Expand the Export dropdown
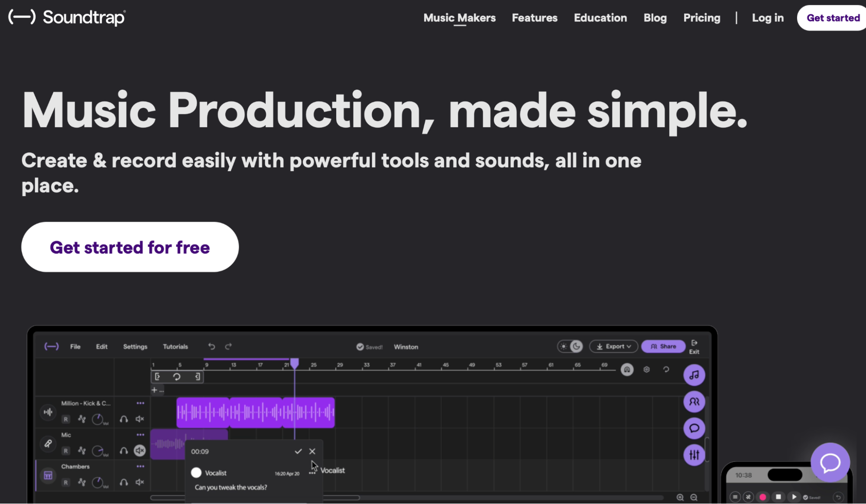This screenshot has height=504, width=866. point(613,346)
